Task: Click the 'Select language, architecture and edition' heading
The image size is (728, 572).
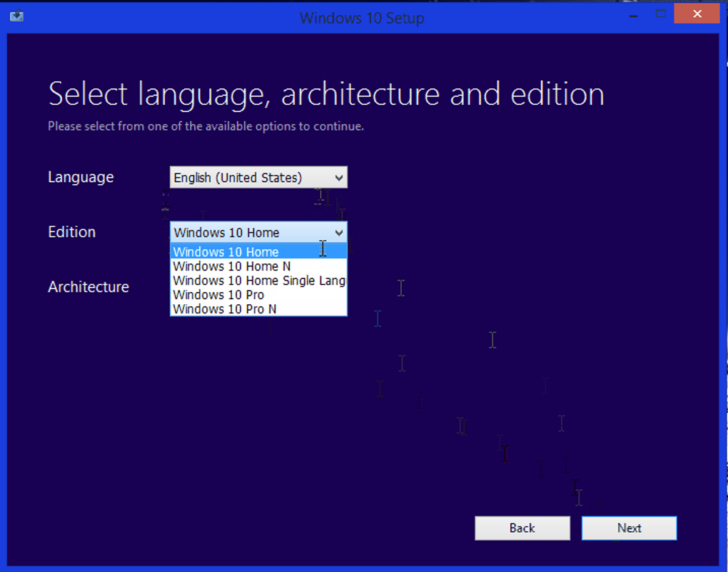Action: click(x=326, y=95)
